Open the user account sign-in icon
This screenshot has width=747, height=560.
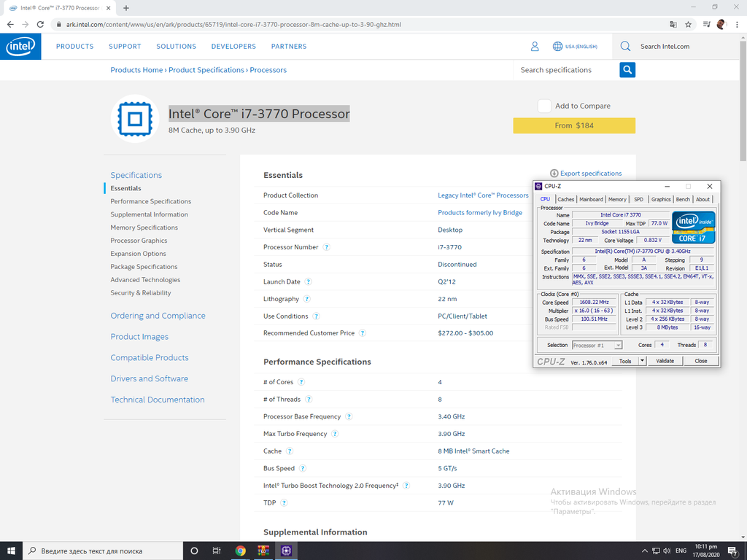point(535,47)
